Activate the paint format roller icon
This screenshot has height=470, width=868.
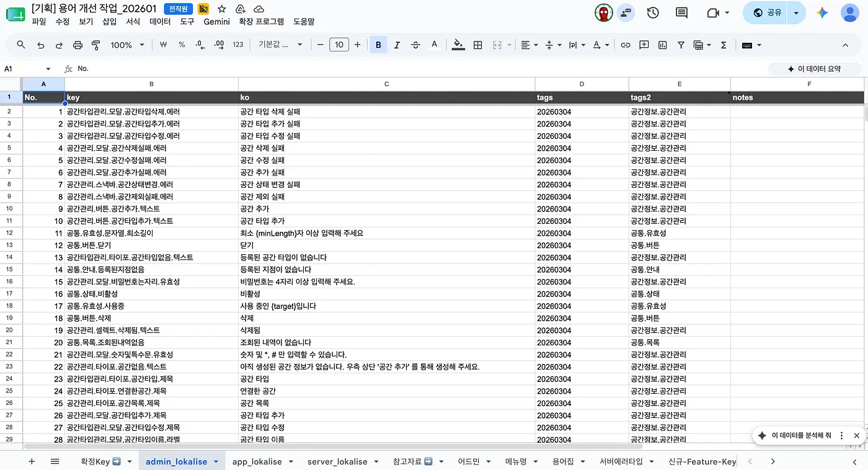point(96,45)
